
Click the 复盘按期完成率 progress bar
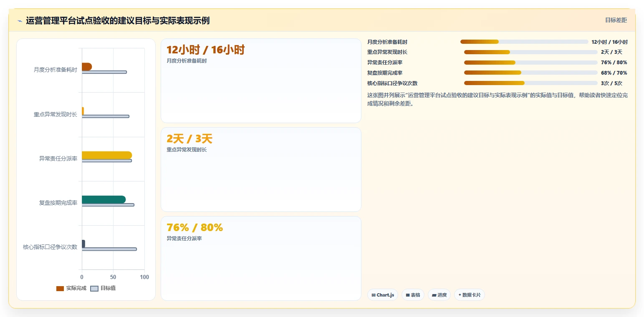click(531, 73)
